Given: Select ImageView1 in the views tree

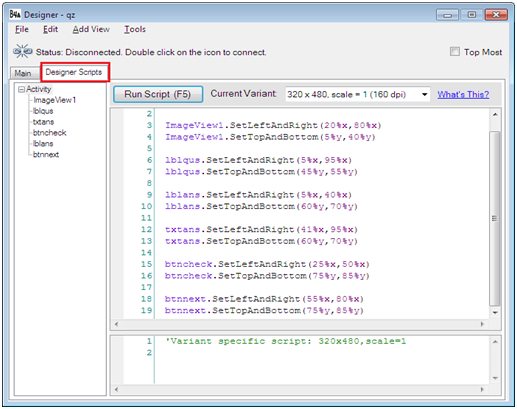Looking at the screenshot, I should click(55, 100).
